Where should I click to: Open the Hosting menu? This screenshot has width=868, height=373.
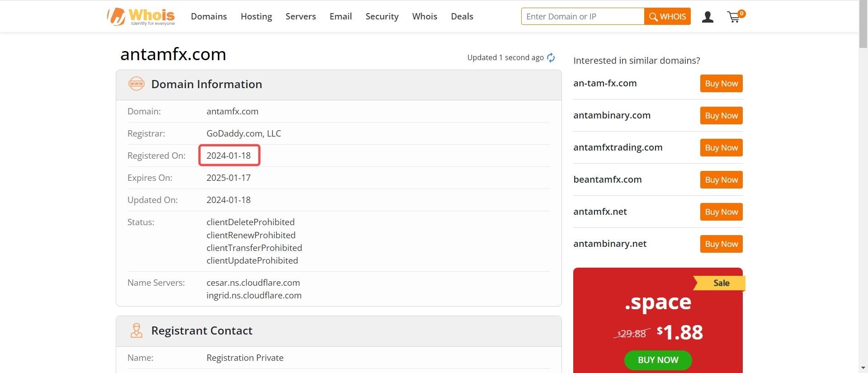coord(256,16)
